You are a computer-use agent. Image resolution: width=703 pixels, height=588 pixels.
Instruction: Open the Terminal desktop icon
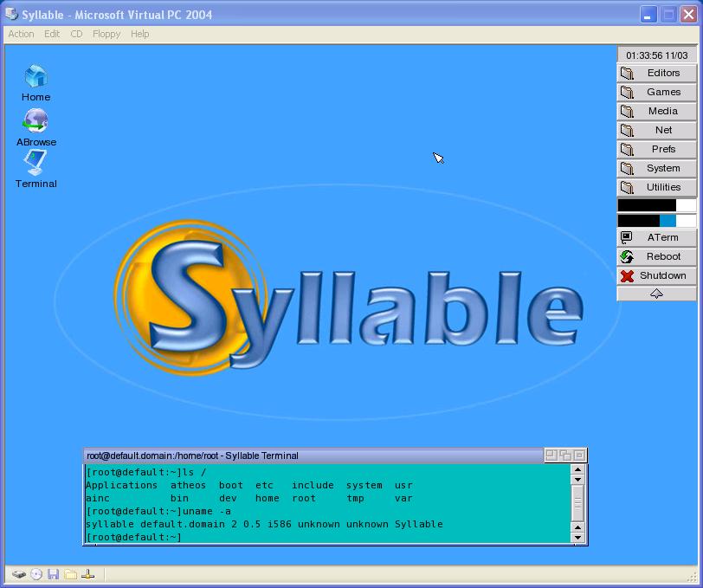pyautogui.click(x=35, y=169)
